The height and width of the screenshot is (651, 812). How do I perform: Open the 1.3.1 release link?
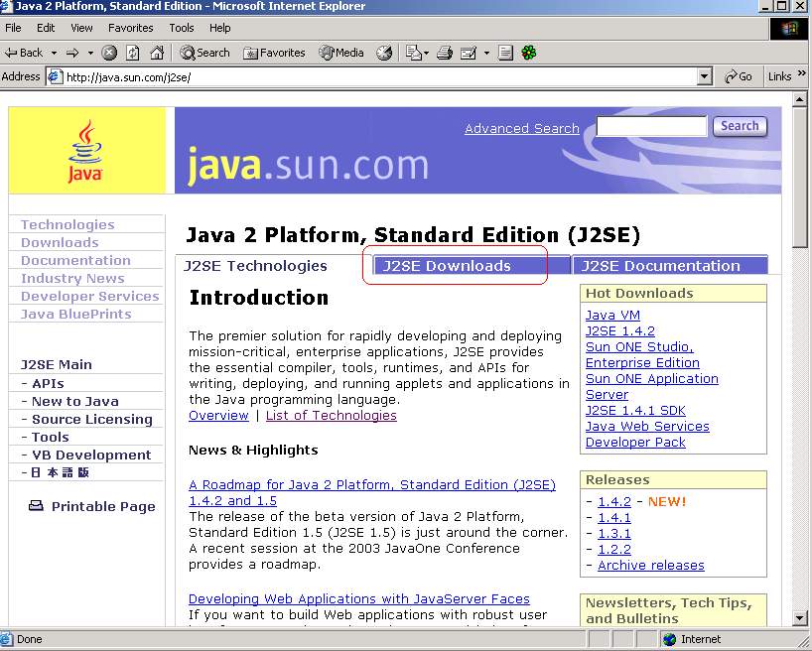click(x=614, y=534)
